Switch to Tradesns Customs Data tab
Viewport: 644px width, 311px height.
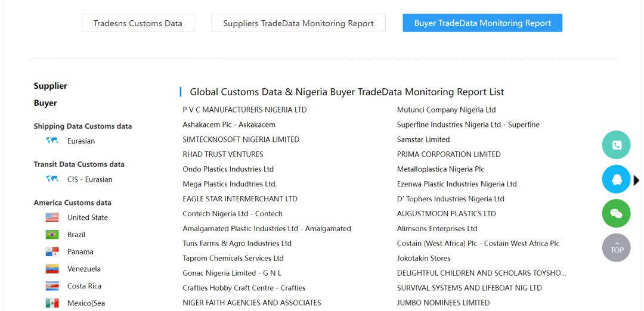138,23
